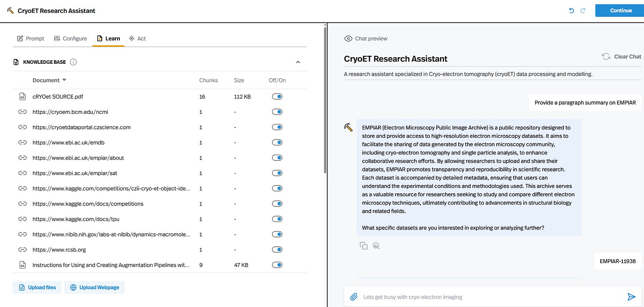Click link icon for kaggle.com/docs/tpu

tap(23, 219)
